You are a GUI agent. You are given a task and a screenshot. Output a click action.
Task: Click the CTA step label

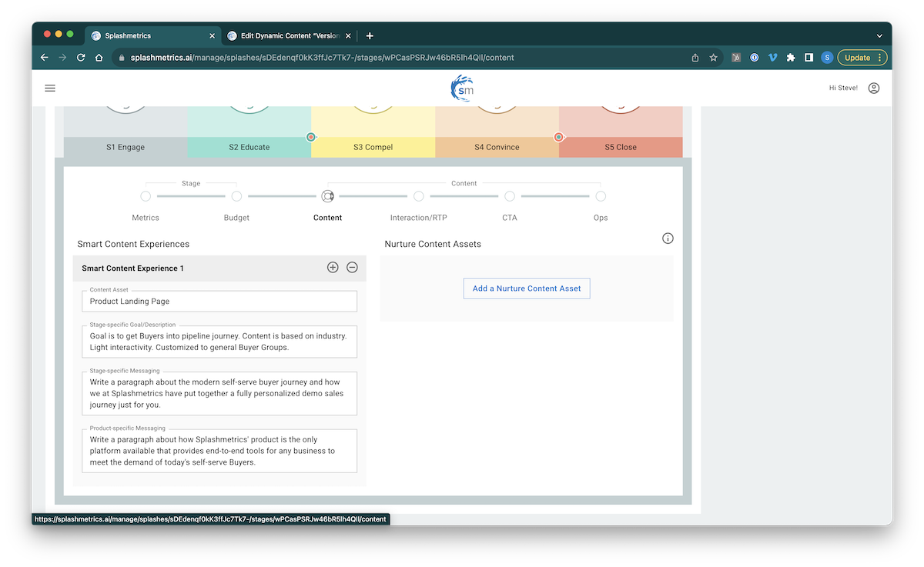point(510,218)
